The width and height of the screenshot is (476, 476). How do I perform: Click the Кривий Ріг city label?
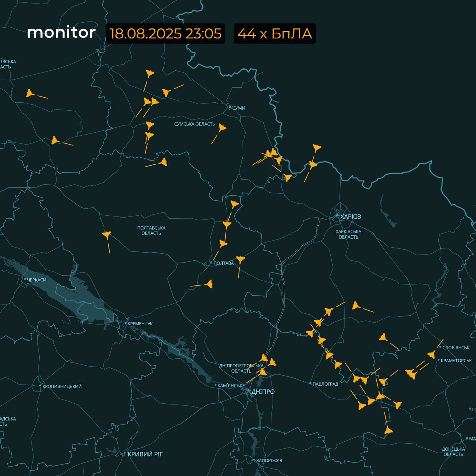click(145, 454)
